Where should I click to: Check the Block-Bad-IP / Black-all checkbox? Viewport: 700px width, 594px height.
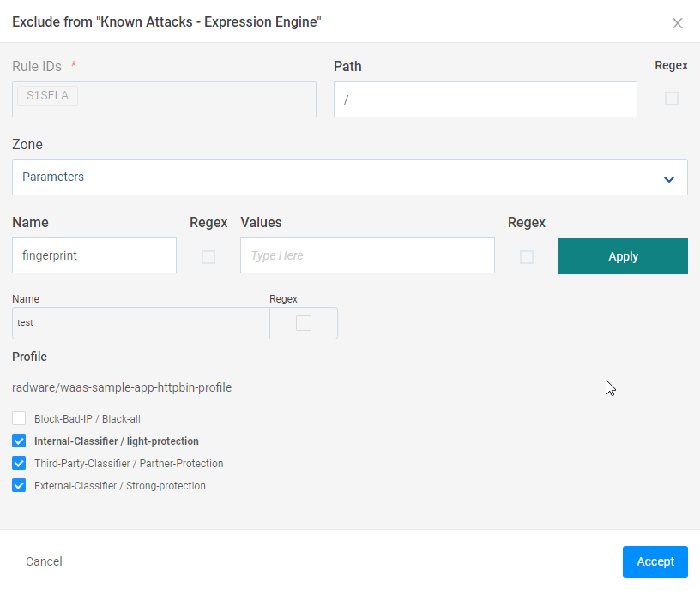pyautogui.click(x=20, y=419)
